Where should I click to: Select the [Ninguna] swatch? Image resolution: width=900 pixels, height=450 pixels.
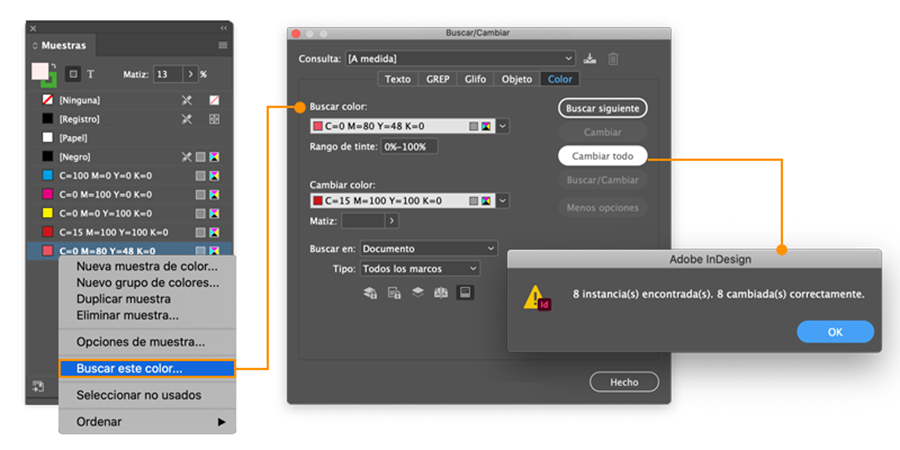pos(129,100)
